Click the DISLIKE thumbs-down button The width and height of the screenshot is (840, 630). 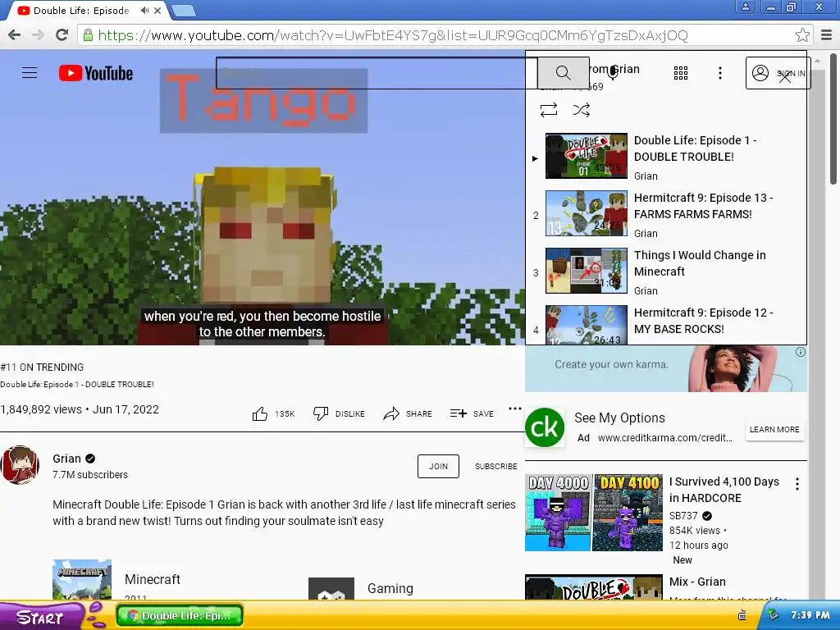[339, 413]
